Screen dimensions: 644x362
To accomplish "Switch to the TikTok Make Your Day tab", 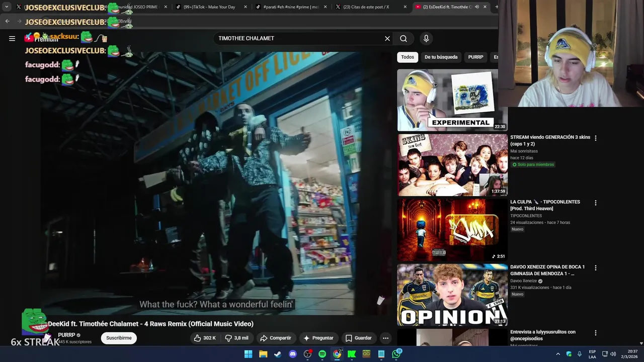I will point(209,7).
